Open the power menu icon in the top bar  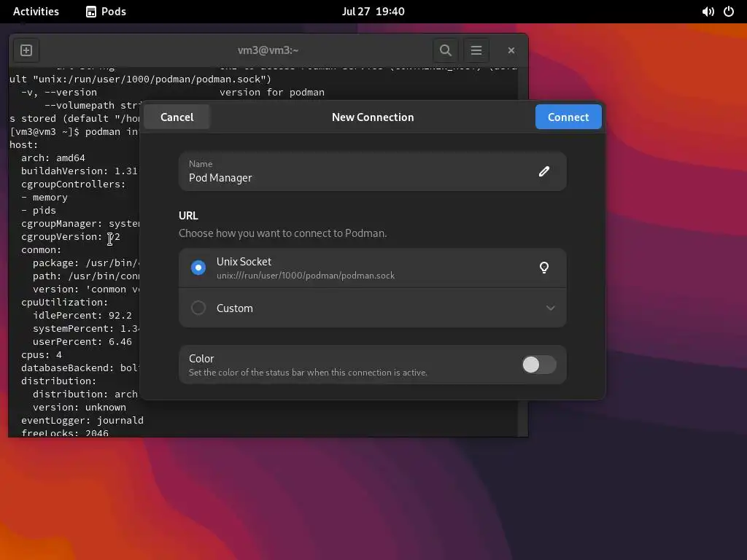click(x=729, y=12)
